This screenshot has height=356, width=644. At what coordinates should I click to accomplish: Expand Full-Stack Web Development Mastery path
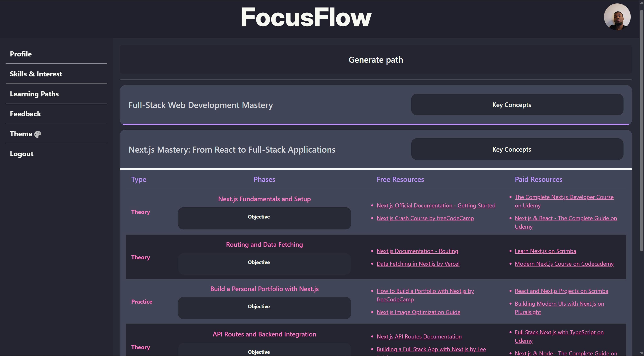[201, 105]
